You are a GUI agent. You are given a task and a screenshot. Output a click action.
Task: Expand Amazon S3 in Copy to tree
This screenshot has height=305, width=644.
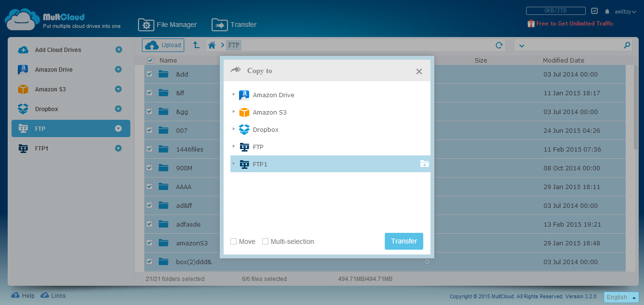pyautogui.click(x=234, y=112)
